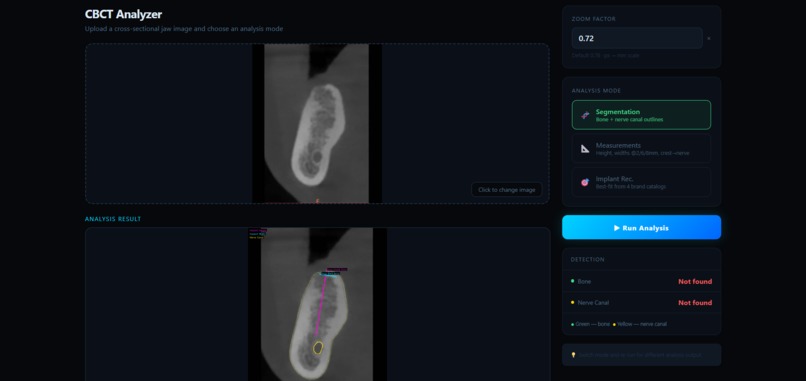Screen dimensions: 806x381
Task: Click the 'Yellow — nerve canal' legend text
Action: 642,324
